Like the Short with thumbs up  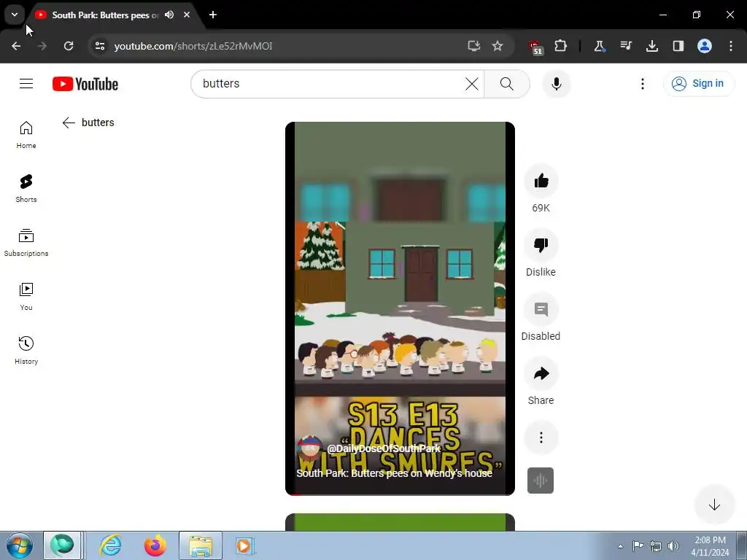pyautogui.click(x=541, y=181)
